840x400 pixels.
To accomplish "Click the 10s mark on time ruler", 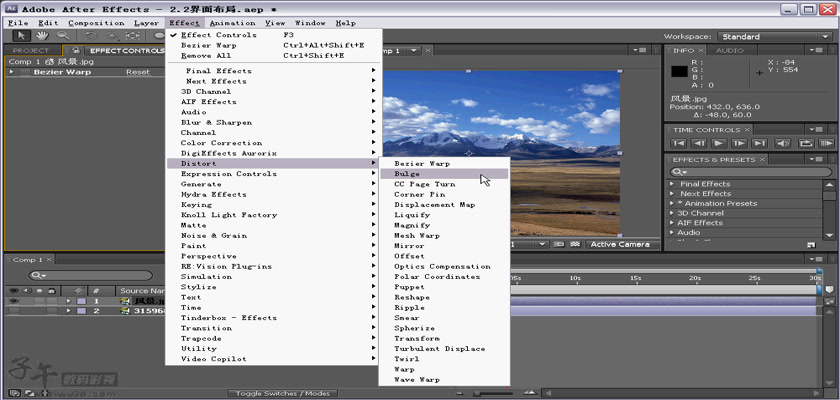I will point(574,278).
